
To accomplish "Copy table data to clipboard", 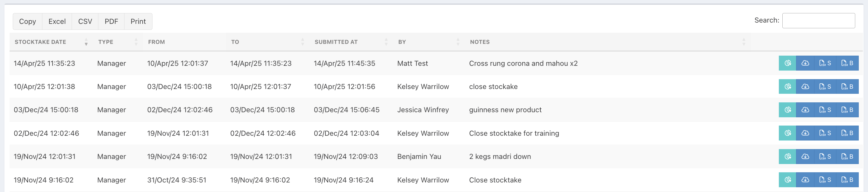I will 28,22.
